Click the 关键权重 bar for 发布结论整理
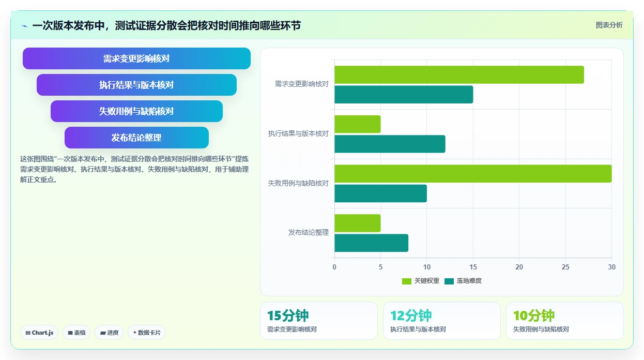Image resolution: width=644 pixels, height=360 pixels. pyautogui.click(x=358, y=223)
